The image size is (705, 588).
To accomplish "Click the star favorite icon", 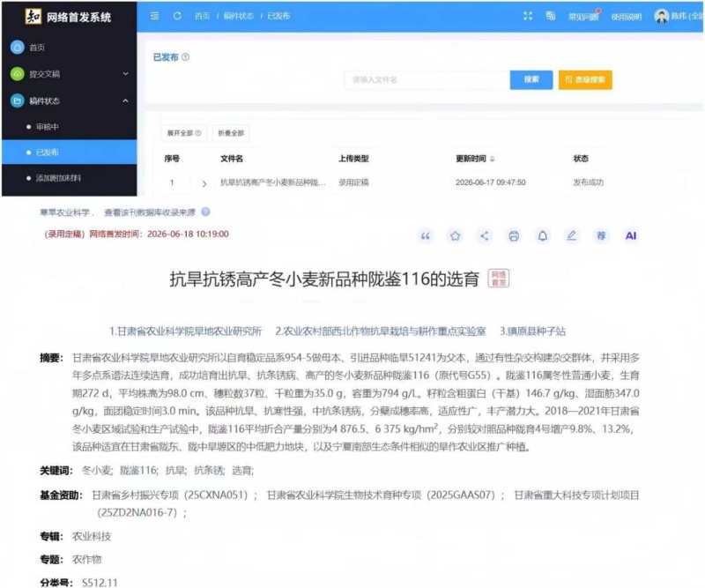I will (x=455, y=235).
